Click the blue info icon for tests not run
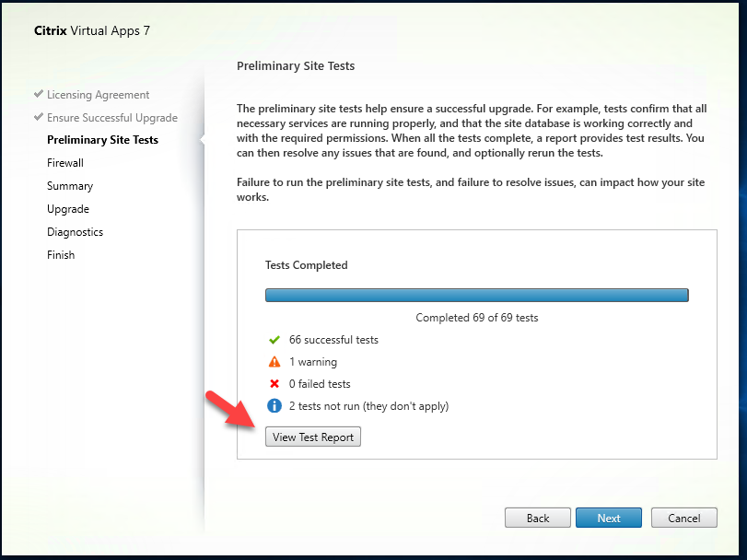The width and height of the screenshot is (747, 560). (x=274, y=405)
